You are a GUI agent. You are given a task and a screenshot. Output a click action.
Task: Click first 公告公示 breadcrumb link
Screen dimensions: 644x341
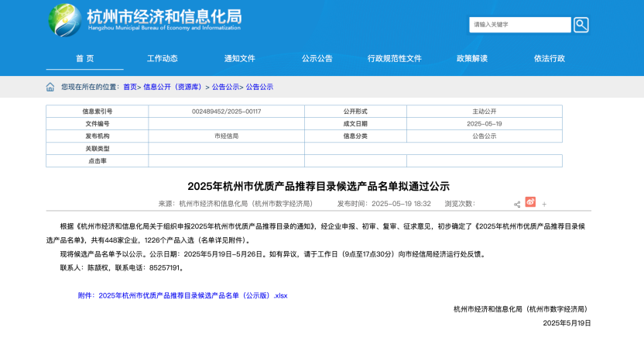coord(225,87)
